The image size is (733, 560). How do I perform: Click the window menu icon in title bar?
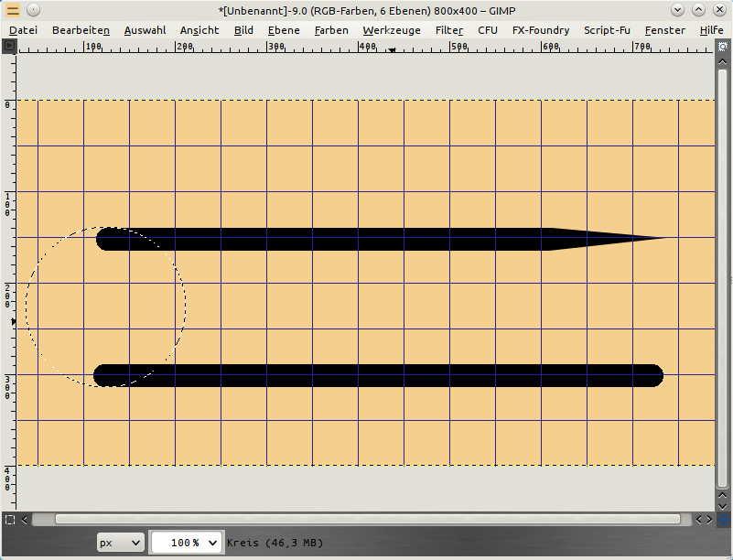coord(13,10)
